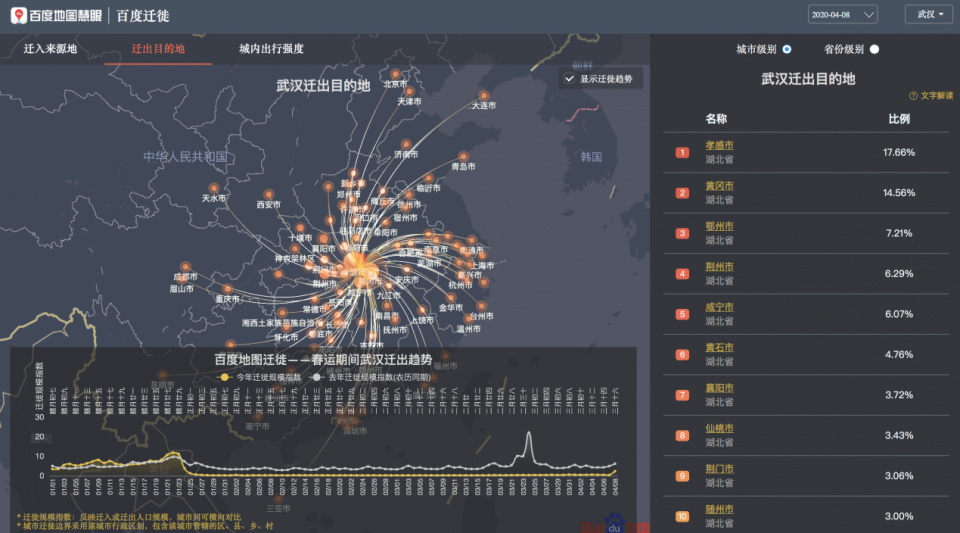
Task: Click the 西安市 map marker
Action: (269, 195)
